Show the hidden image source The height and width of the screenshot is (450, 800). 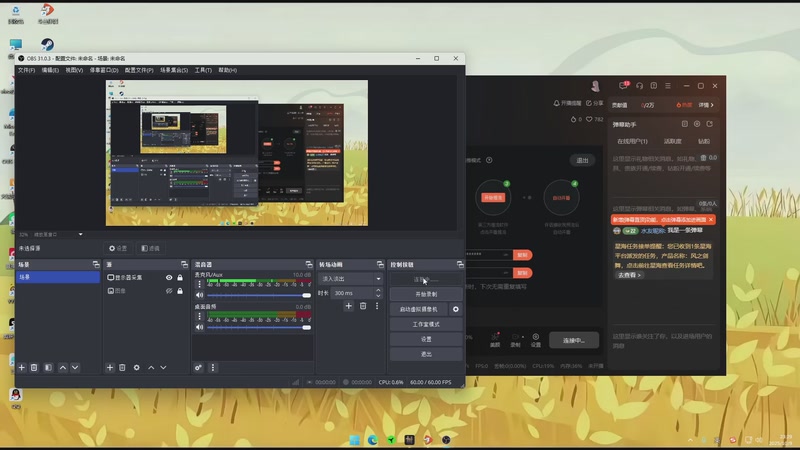click(169, 291)
